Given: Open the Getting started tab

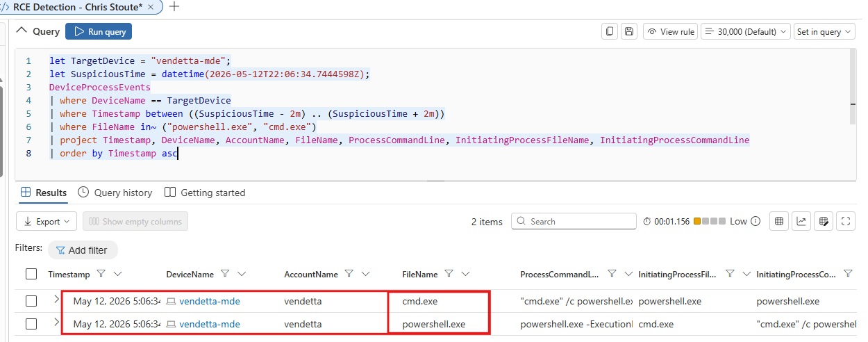Looking at the screenshot, I should 205,193.
